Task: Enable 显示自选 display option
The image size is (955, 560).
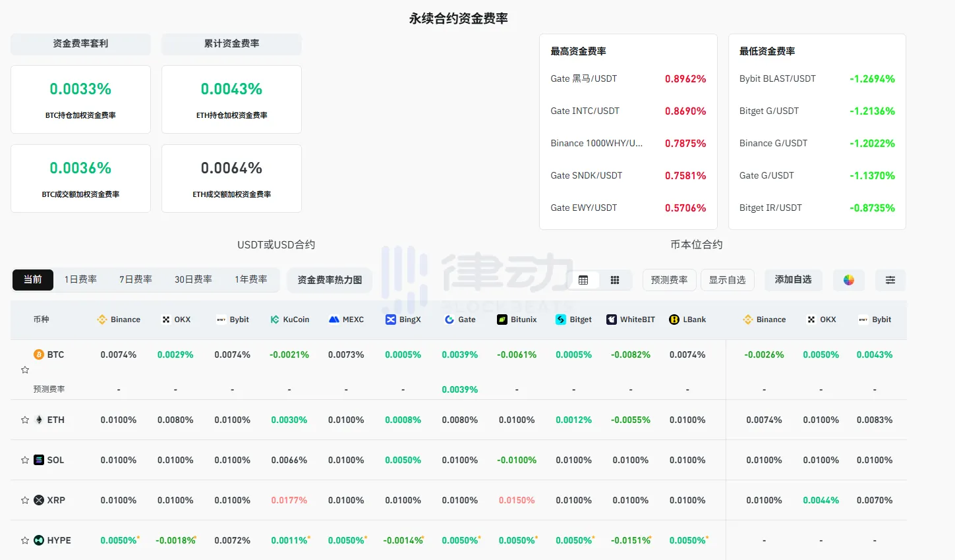Action: 727,279
